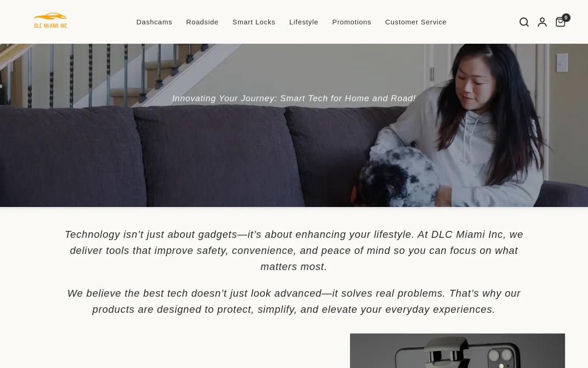Click the staircase railing in the banner photo
The height and width of the screenshot is (368, 588).
tap(115, 69)
